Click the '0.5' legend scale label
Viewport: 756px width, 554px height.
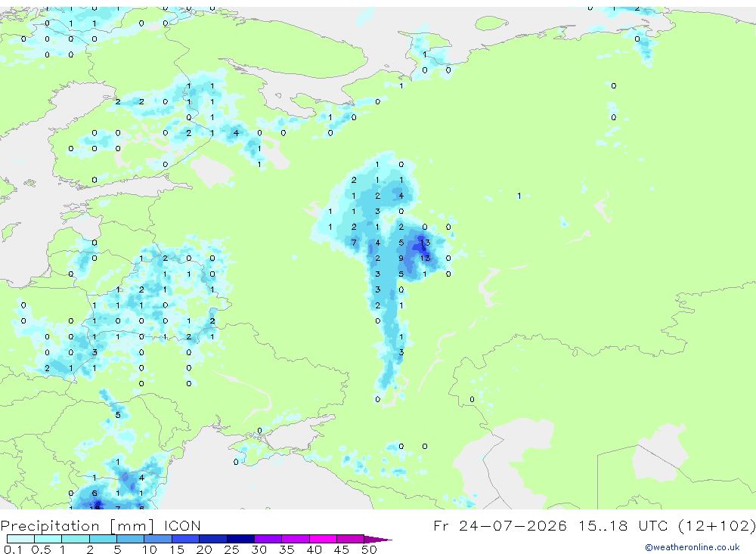pyautogui.click(x=41, y=549)
